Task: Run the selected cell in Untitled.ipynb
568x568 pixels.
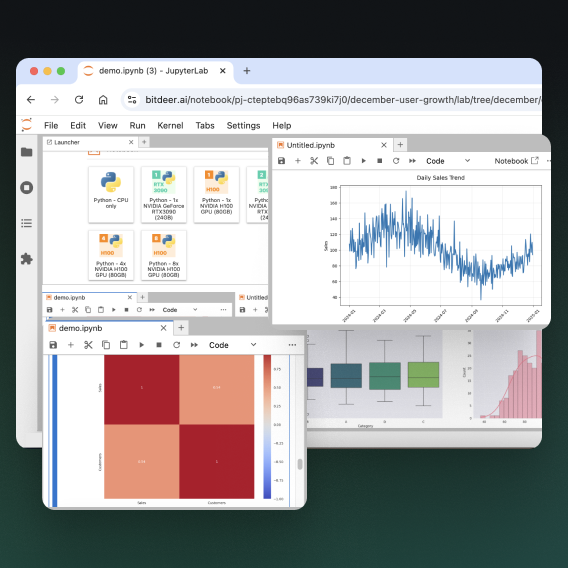Action: click(364, 161)
